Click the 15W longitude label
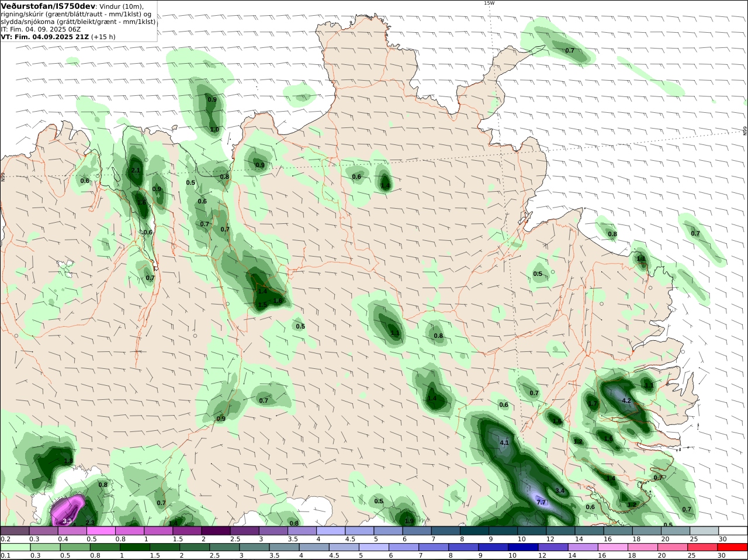The width and height of the screenshot is (748, 560). [x=489, y=3]
